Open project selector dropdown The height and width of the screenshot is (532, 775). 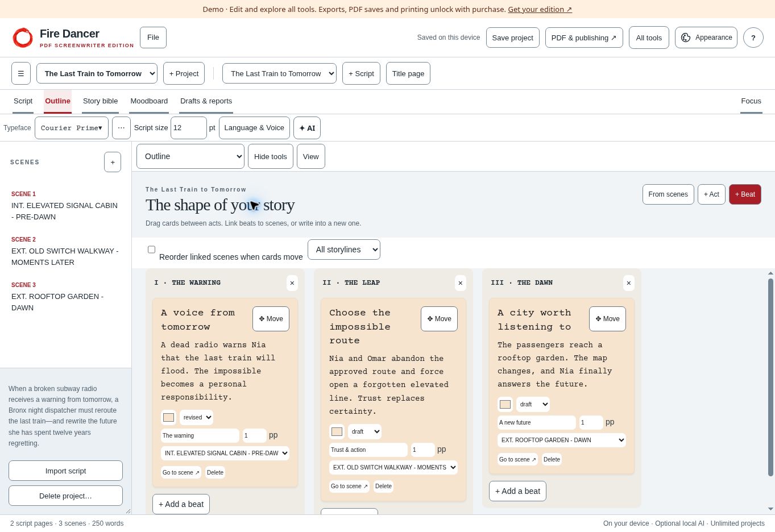(x=97, y=73)
